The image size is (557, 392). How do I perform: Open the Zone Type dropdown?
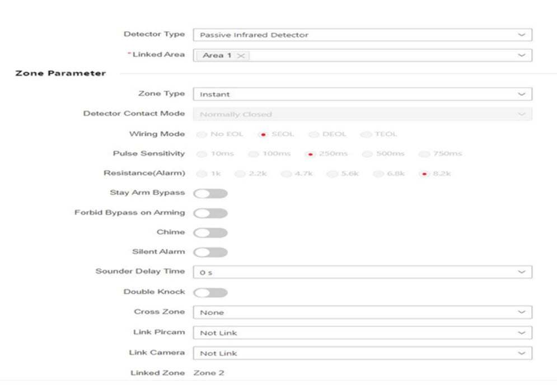pos(362,94)
